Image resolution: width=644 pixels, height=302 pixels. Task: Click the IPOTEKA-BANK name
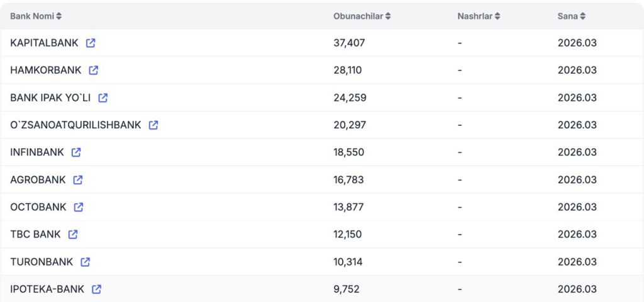click(47, 289)
